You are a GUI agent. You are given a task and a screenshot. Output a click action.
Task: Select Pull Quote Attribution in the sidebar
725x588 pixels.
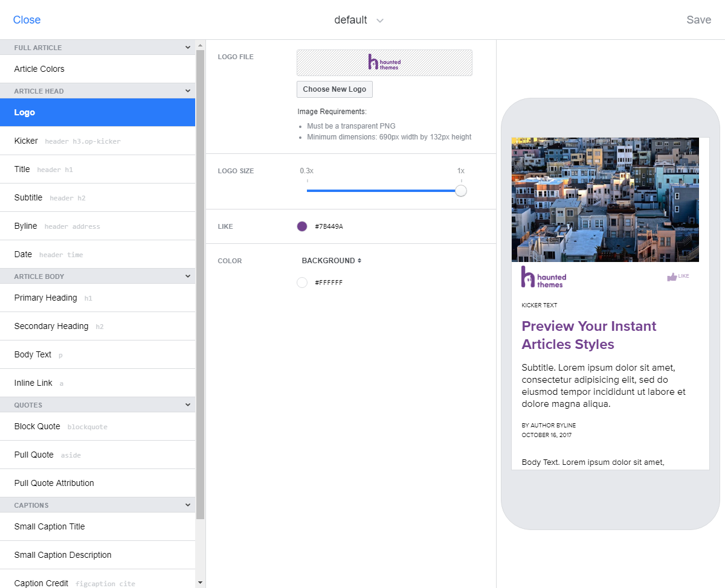click(x=54, y=483)
